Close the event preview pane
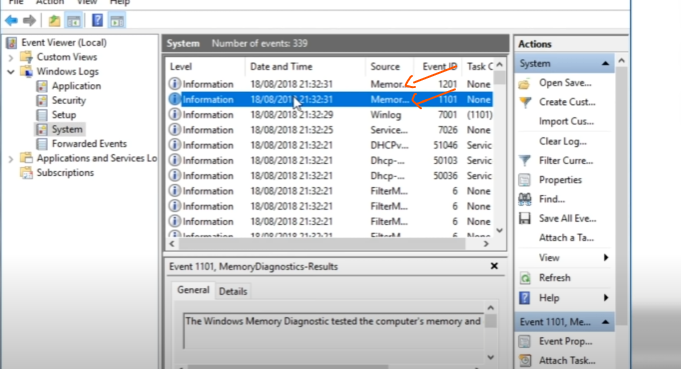The width and height of the screenshot is (681, 369). tap(494, 266)
